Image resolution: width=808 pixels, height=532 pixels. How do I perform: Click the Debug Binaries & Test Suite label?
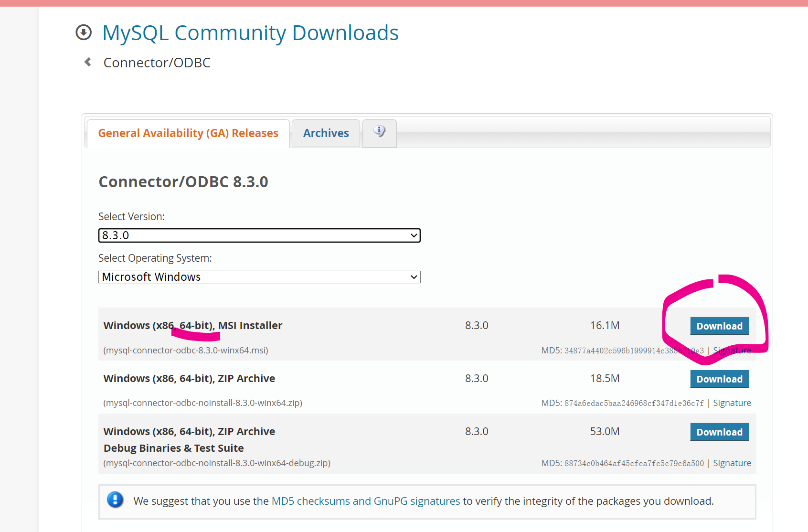tap(174, 448)
